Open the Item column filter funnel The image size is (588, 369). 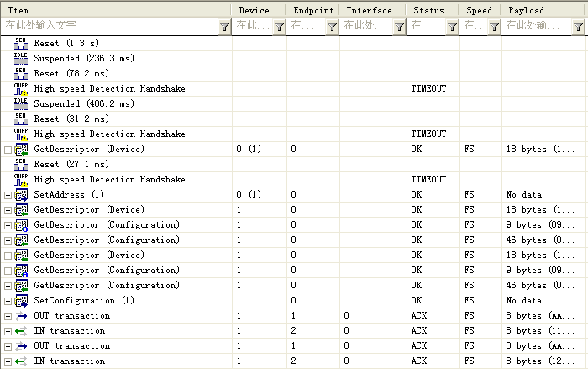point(224,27)
